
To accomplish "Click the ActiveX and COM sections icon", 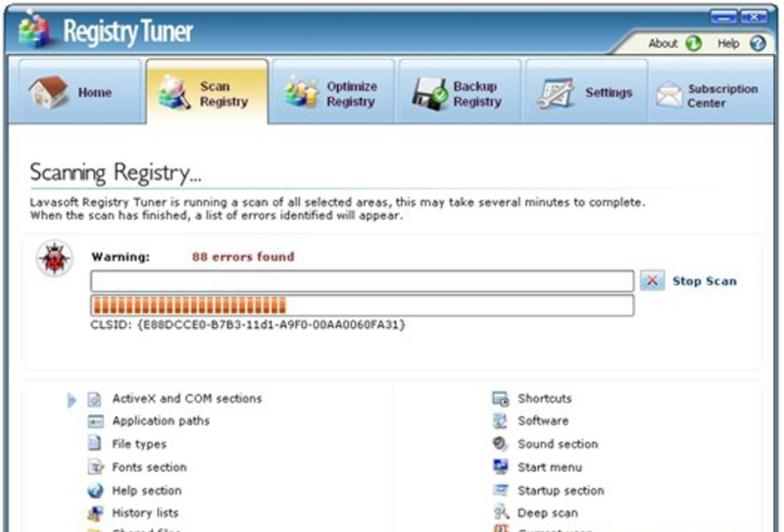I will pyautogui.click(x=94, y=399).
